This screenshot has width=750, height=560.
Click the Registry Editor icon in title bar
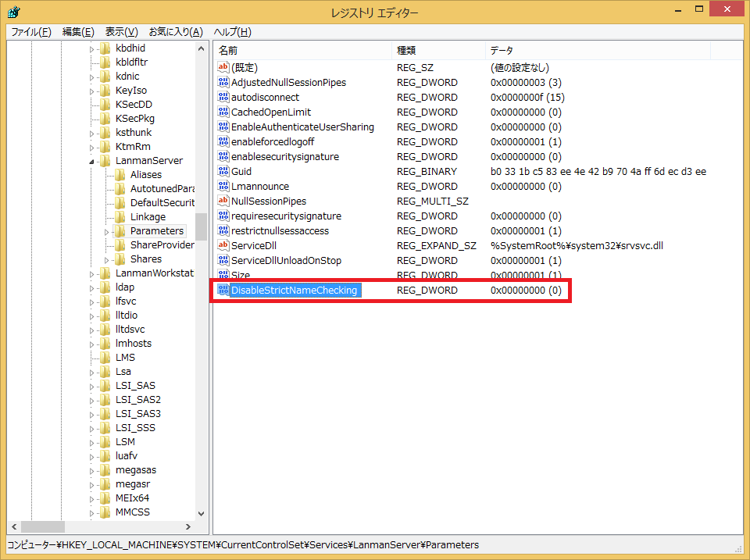(x=14, y=12)
